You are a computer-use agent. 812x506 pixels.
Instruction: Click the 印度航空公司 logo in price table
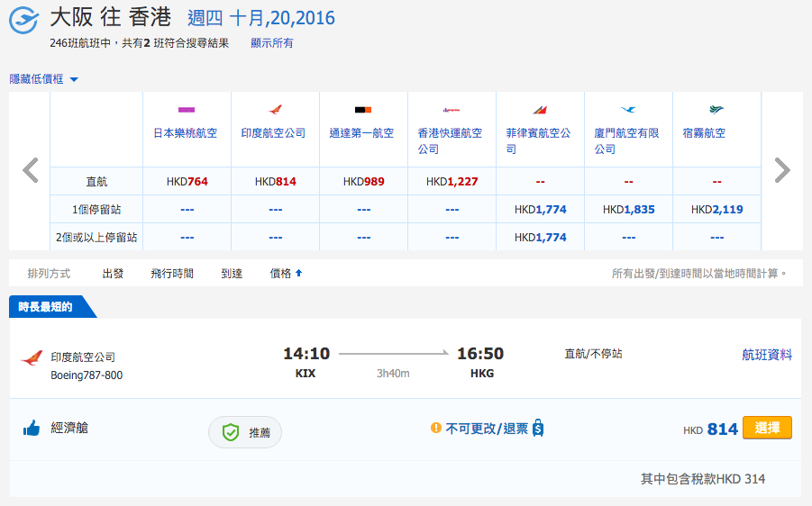(x=275, y=109)
